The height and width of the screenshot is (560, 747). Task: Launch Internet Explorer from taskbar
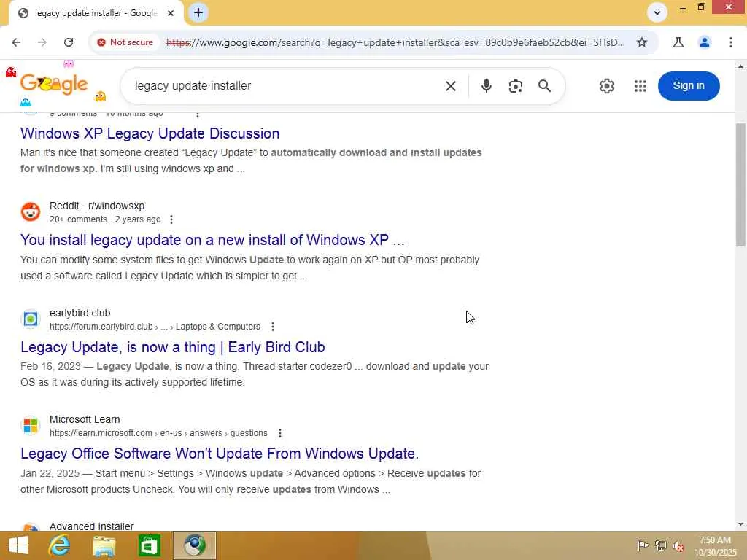(59, 545)
